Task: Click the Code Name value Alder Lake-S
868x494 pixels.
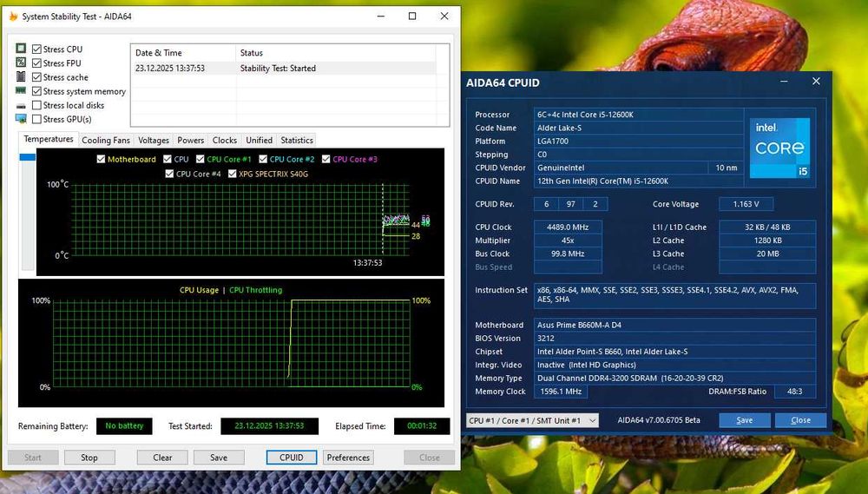Action: (638, 128)
